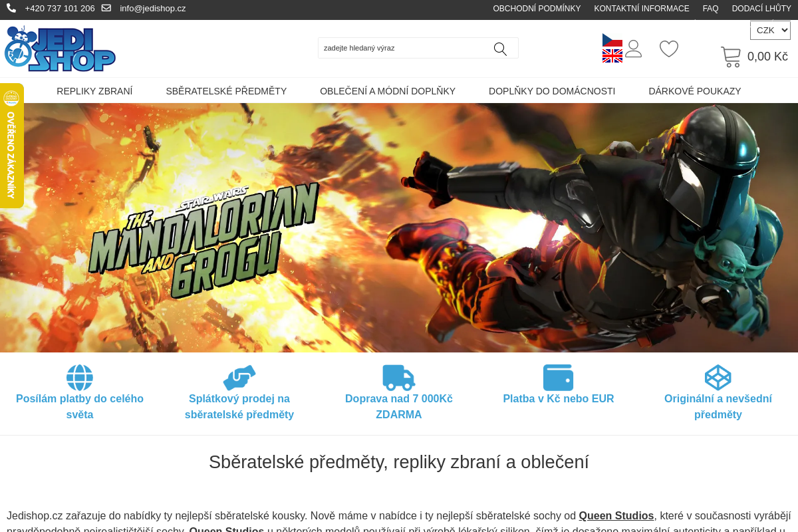This screenshot has height=532, width=798.
Task: Click the cart total 0,00 Kč
Action: [767, 57]
